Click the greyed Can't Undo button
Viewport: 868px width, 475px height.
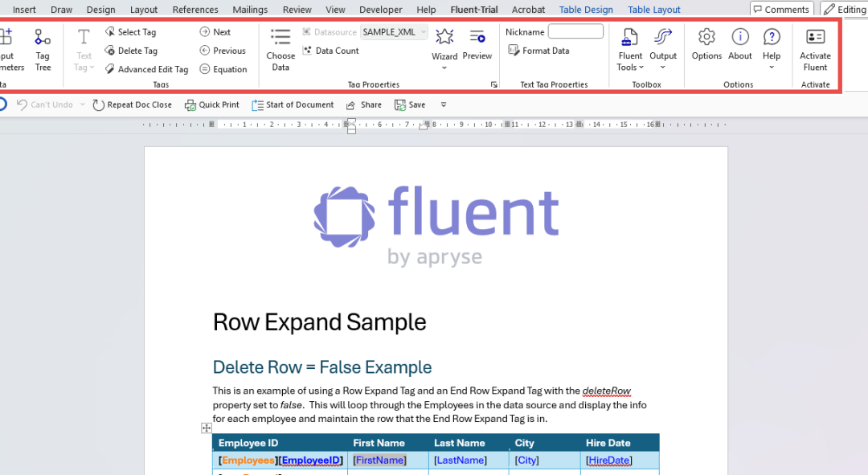45,104
